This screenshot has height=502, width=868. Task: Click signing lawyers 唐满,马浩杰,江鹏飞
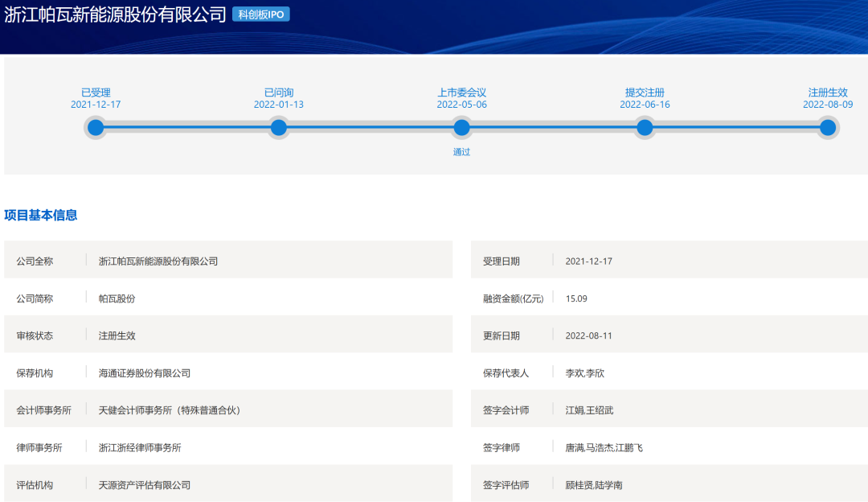[604, 447]
